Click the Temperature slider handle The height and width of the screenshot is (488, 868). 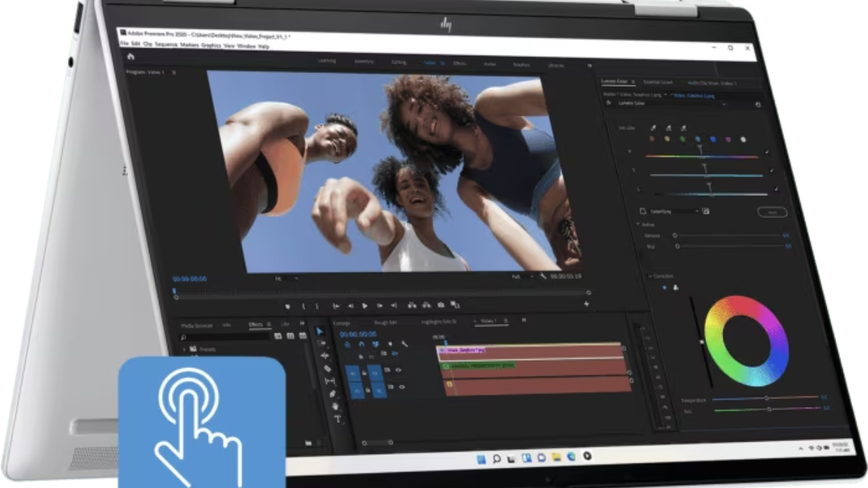(766, 398)
